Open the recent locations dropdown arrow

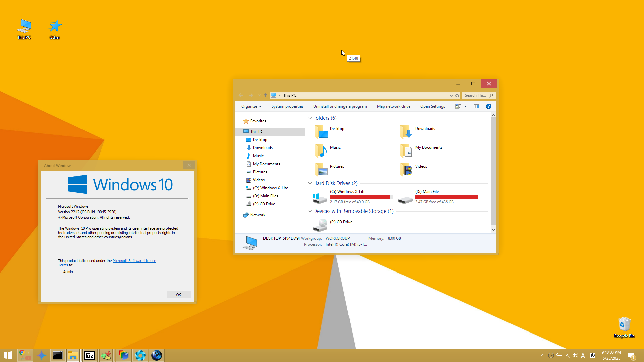click(259, 95)
